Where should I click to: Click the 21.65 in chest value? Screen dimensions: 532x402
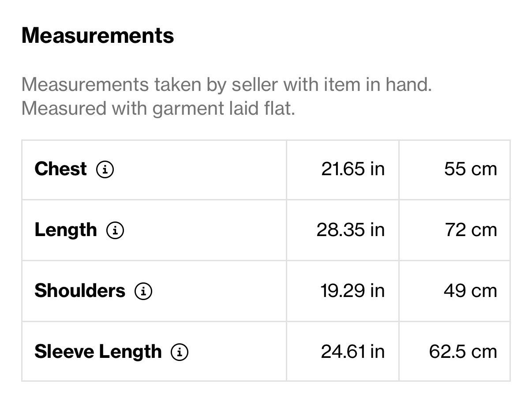pyautogui.click(x=353, y=169)
